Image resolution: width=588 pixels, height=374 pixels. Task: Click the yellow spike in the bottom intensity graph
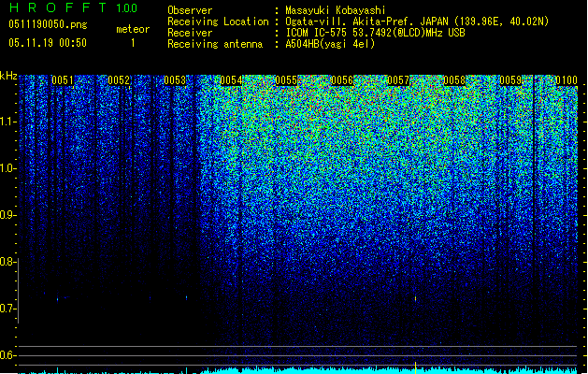coord(415,367)
